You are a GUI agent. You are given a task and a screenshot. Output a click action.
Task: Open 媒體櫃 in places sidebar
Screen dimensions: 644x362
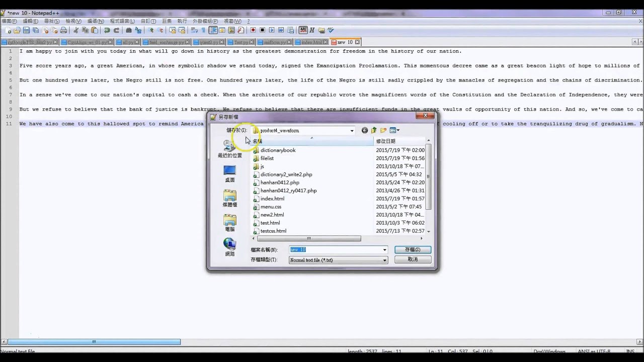tap(229, 199)
